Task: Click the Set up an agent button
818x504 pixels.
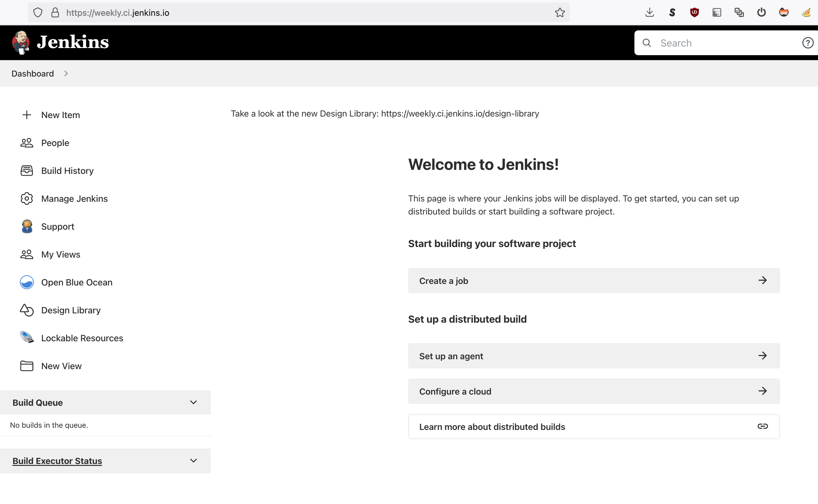Action: tap(594, 356)
